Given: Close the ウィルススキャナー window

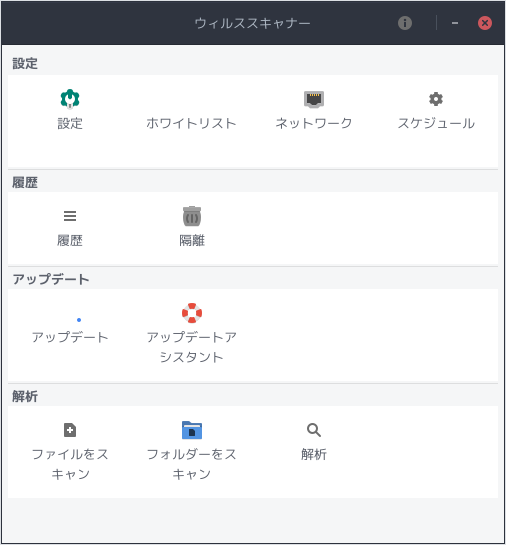Looking at the screenshot, I should pos(485,23).
